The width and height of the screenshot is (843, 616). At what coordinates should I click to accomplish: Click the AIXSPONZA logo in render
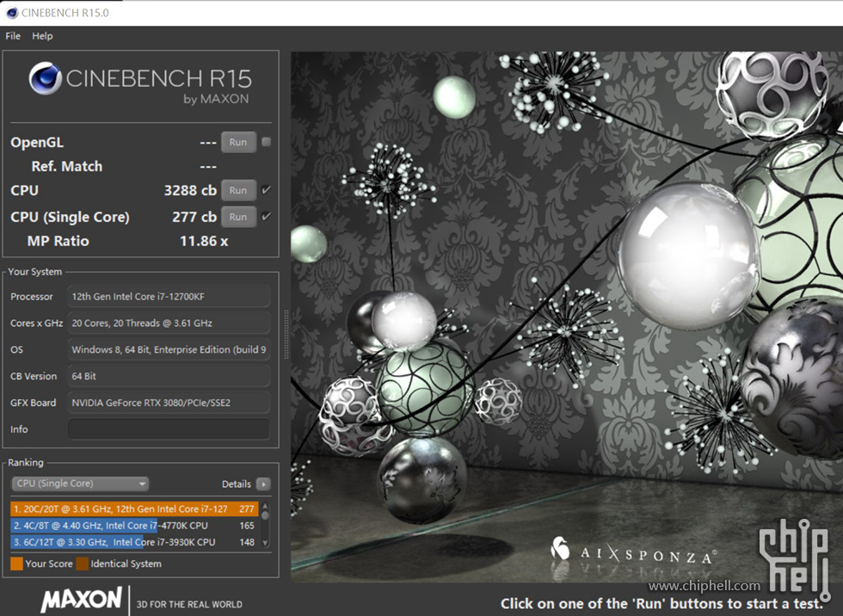point(633,552)
